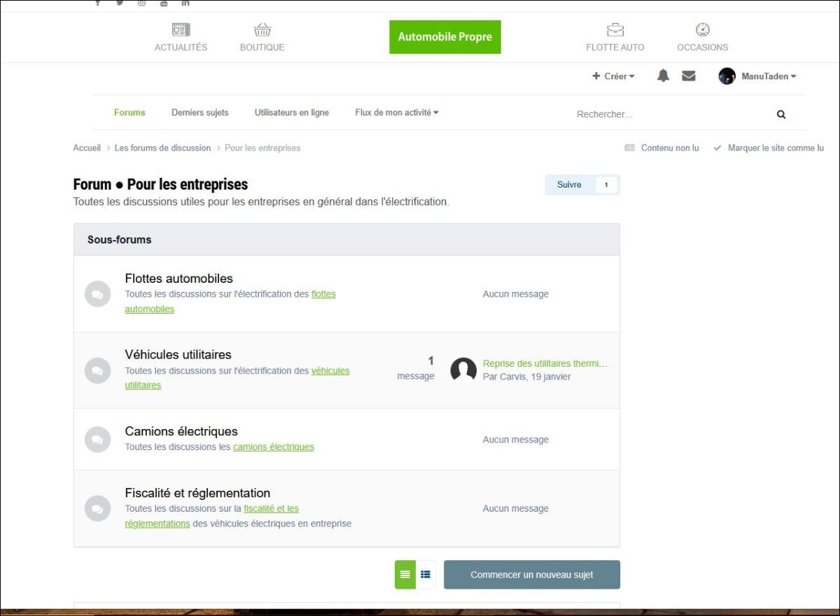The height and width of the screenshot is (616, 840).
Task: Go to the Derniers sujets tab
Action: [x=199, y=113]
